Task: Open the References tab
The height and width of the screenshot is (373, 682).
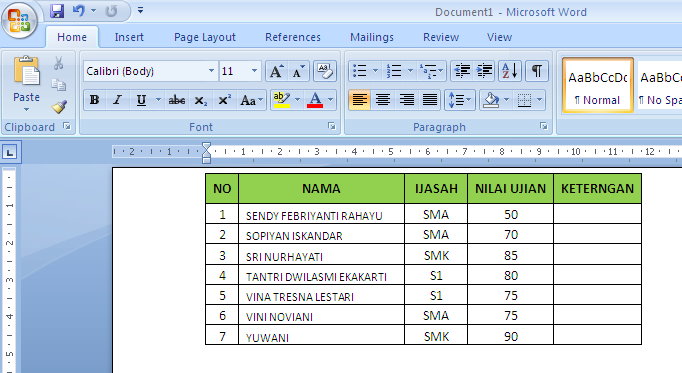Action: click(293, 37)
